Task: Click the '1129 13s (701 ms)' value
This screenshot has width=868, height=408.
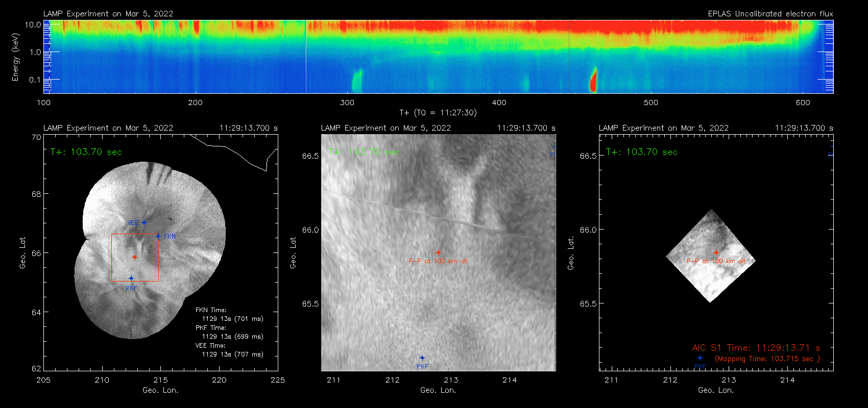Action: click(x=233, y=319)
